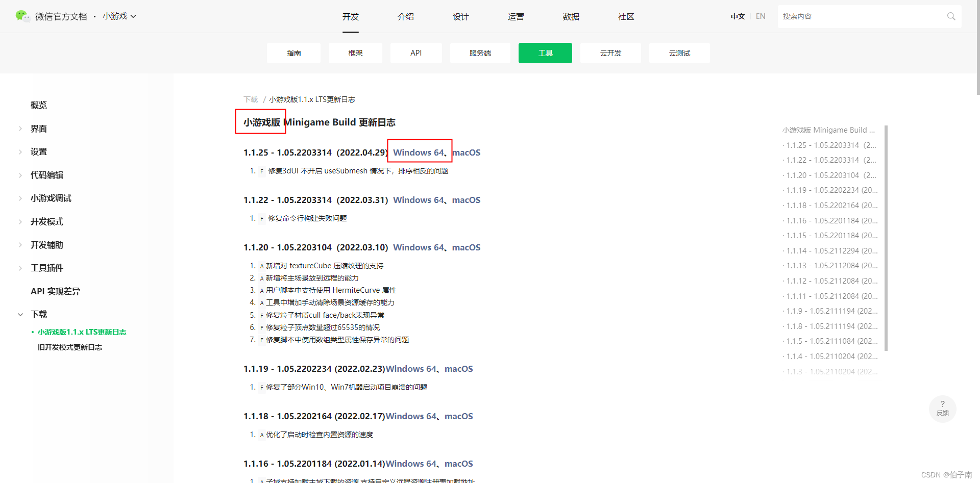Download Windows 64 build for 1.1.19
Screen dimensions: 980x483
411,369
